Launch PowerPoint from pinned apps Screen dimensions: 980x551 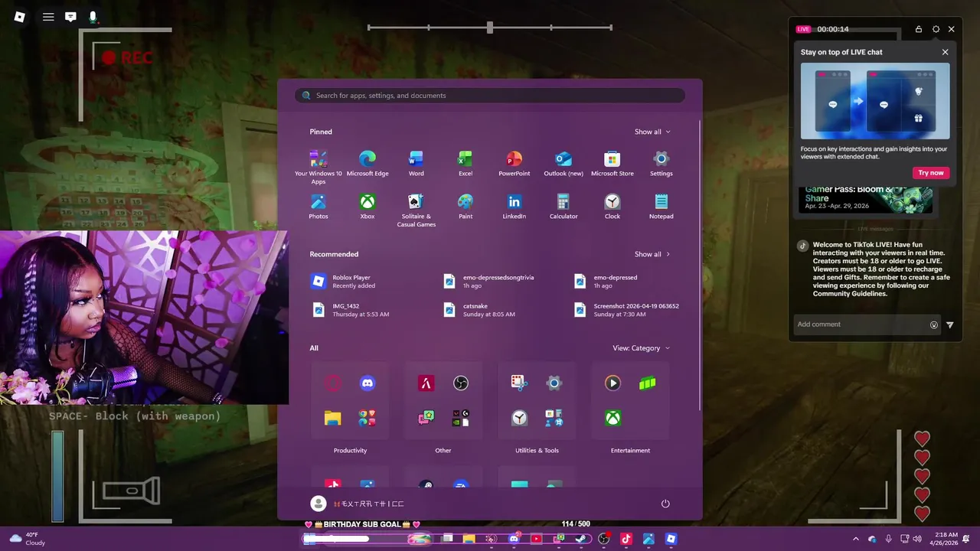(x=514, y=164)
